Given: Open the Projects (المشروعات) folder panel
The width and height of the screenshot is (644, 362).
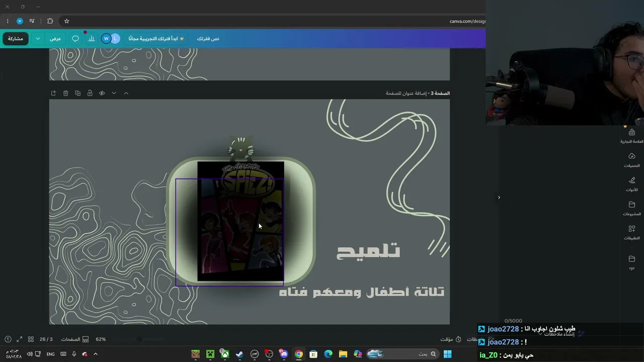Looking at the screenshot, I should point(632,208).
